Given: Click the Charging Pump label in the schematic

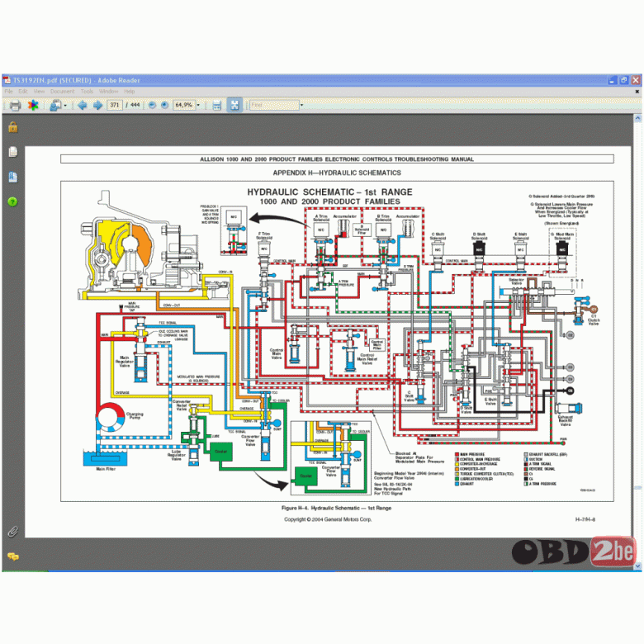Looking at the screenshot, I should point(135,415).
